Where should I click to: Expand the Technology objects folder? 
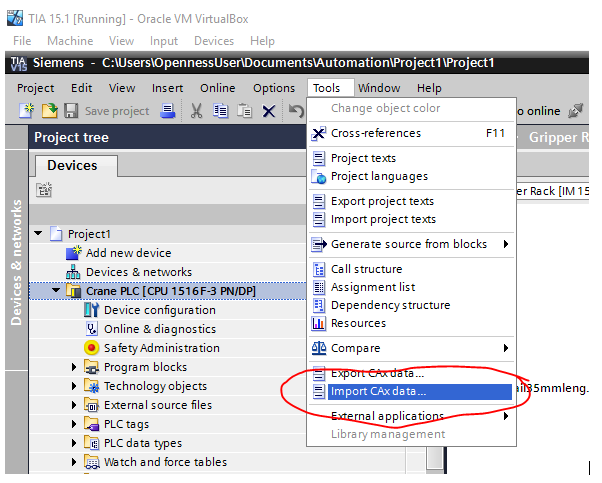coord(74,386)
